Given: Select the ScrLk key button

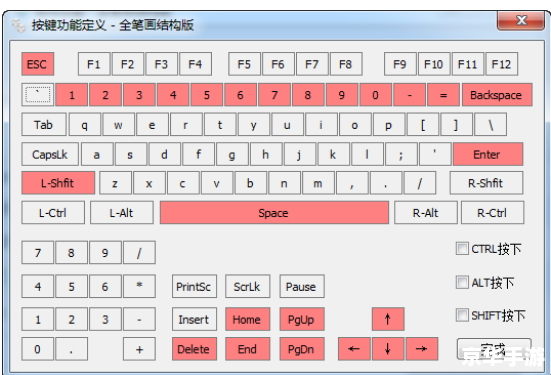Looking at the screenshot, I should click(x=247, y=286).
